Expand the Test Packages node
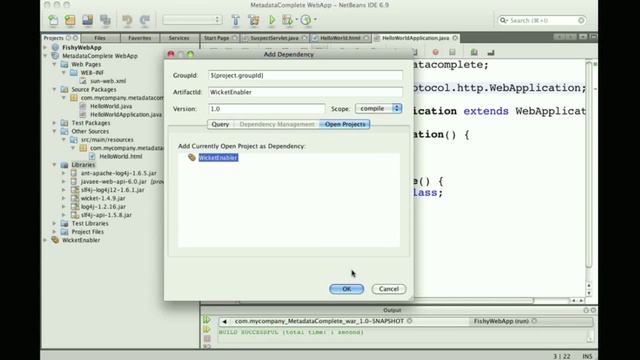Image resolution: width=640 pixels, height=360 pixels. pyautogui.click(x=54, y=123)
